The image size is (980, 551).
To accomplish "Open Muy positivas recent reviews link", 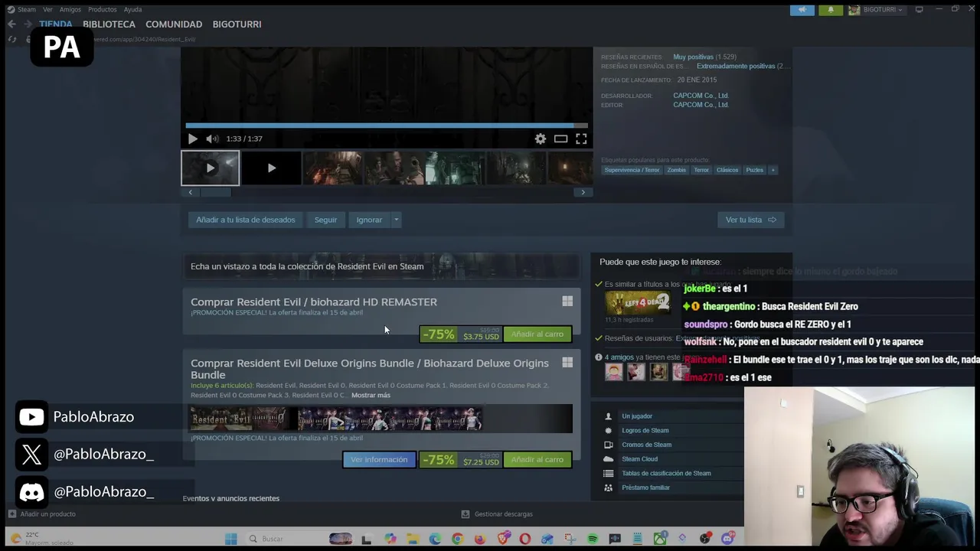I will click(694, 57).
